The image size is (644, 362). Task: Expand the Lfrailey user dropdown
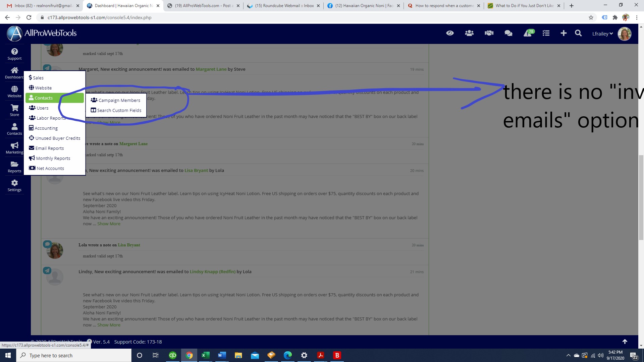click(x=602, y=34)
